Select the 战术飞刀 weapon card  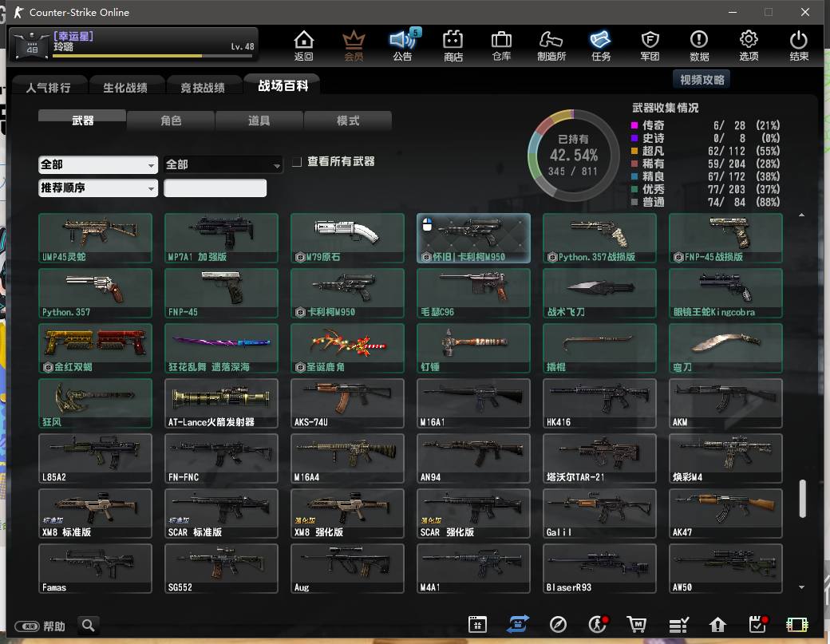tap(599, 293)
